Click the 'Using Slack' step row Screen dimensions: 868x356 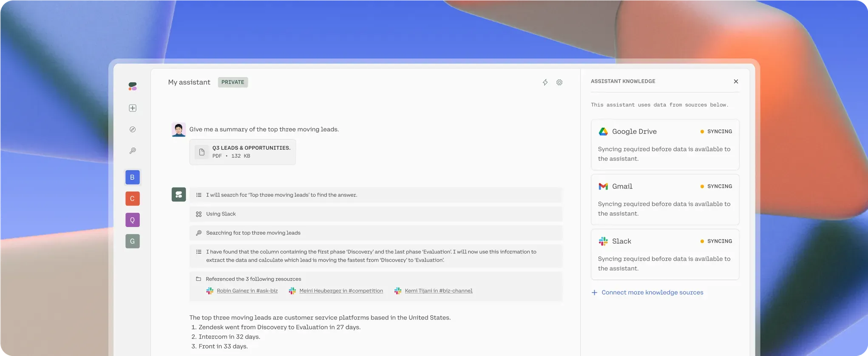point(376,214)
